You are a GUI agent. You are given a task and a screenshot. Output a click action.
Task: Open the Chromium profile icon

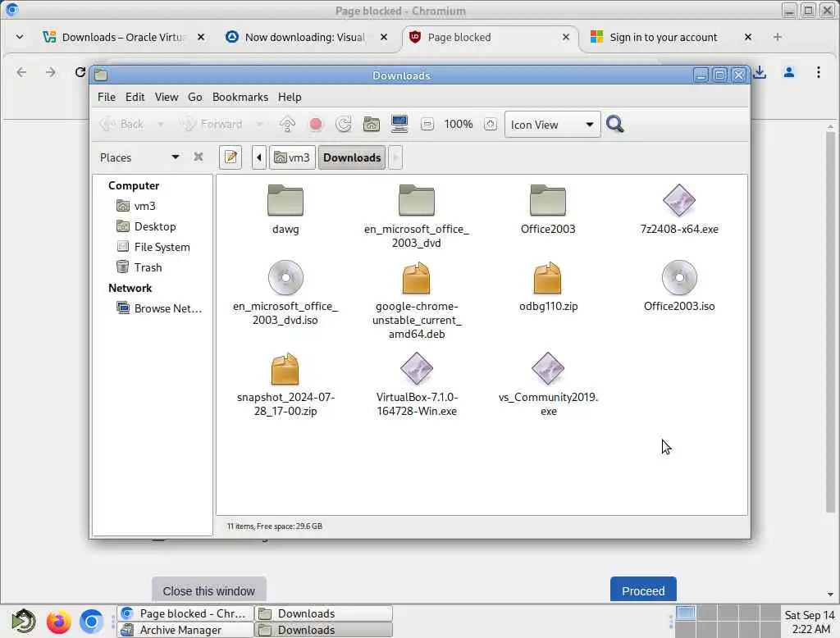click(x=788, y=72)
